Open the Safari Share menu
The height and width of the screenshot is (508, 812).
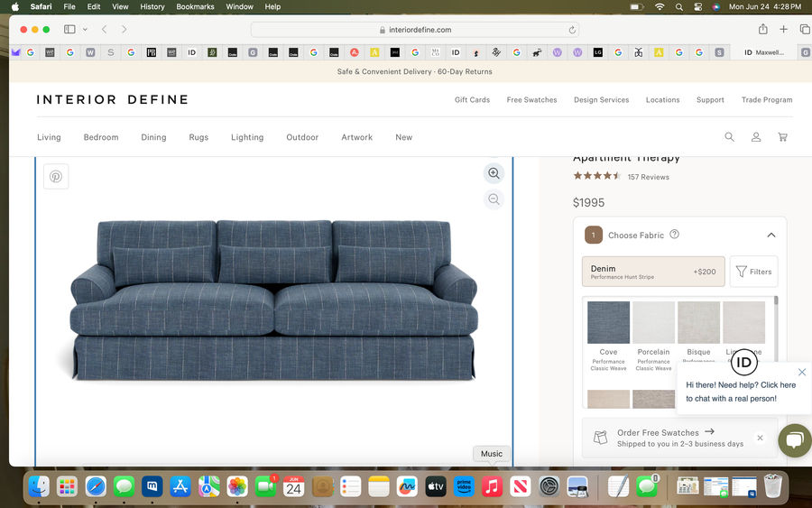click(x=762, y=30)
